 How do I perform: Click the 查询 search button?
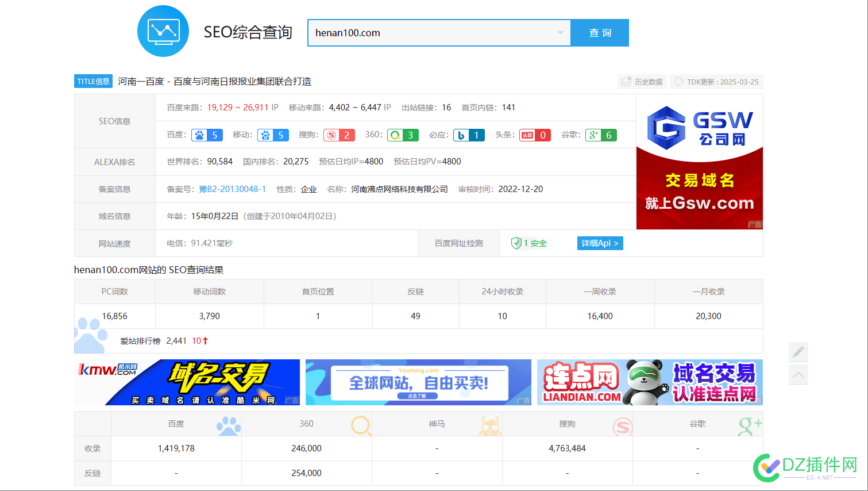click(x=600, y=33)
